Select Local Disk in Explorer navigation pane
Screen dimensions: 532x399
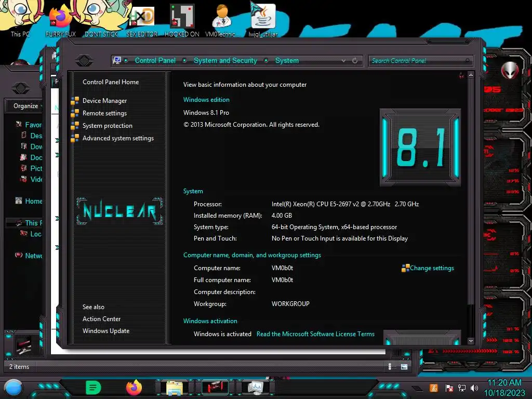(x=36, y=234)
